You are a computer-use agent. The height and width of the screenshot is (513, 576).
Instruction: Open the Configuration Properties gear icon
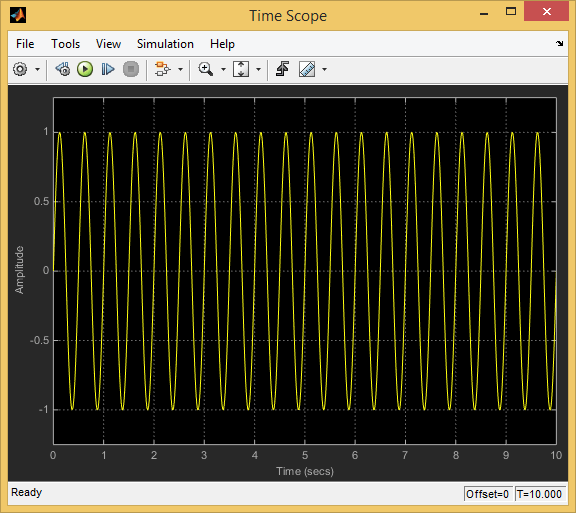pyautogui.click(x=20, y=69)
